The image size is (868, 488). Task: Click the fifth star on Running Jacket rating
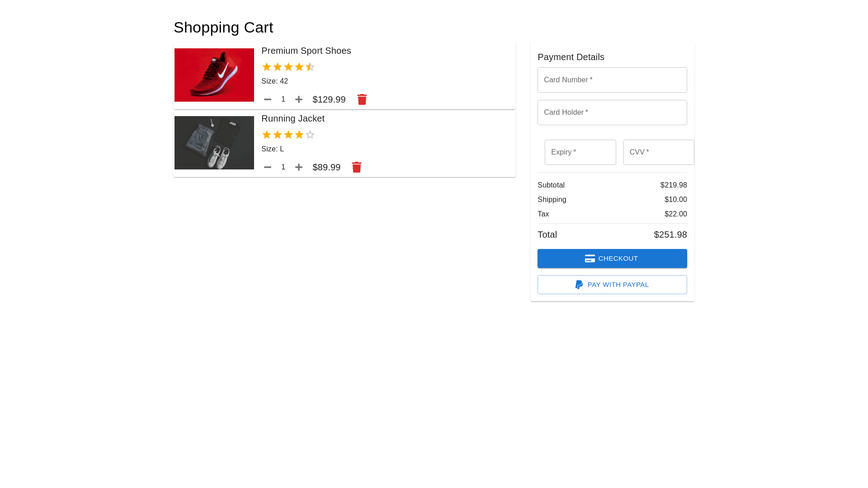310,135
